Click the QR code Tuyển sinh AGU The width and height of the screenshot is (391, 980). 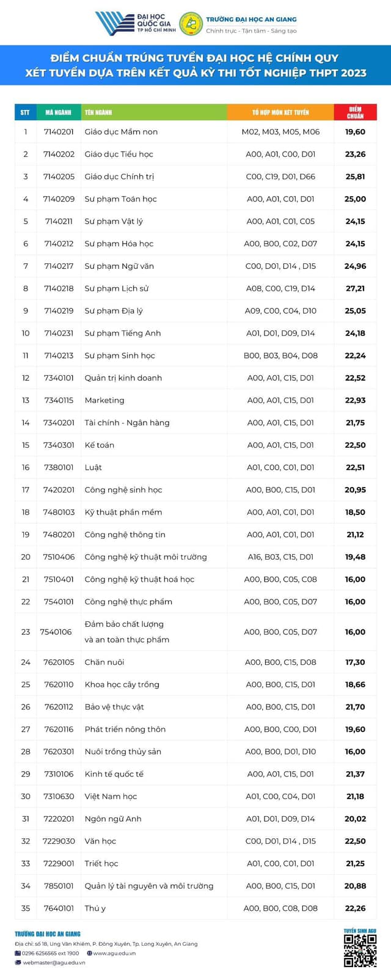pyautogui.click(x=360, y=951)
